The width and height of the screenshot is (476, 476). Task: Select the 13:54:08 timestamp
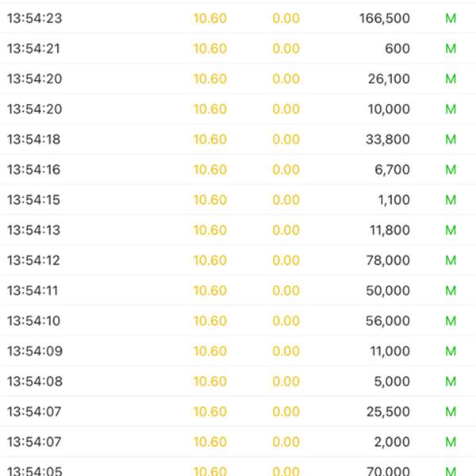35,382
